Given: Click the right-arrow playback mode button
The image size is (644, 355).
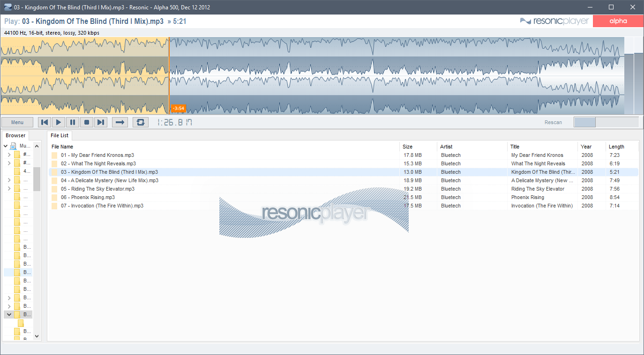Looking at the screenshot, I should 120,122.
